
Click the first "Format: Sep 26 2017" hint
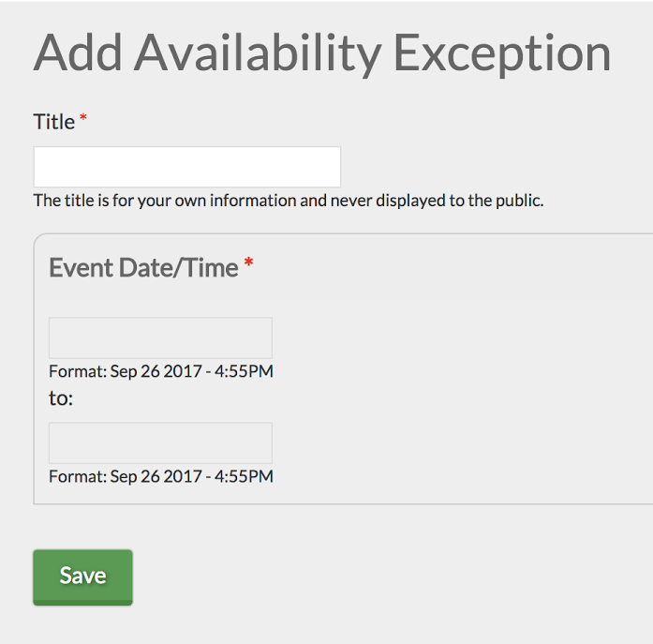point(161,371)
